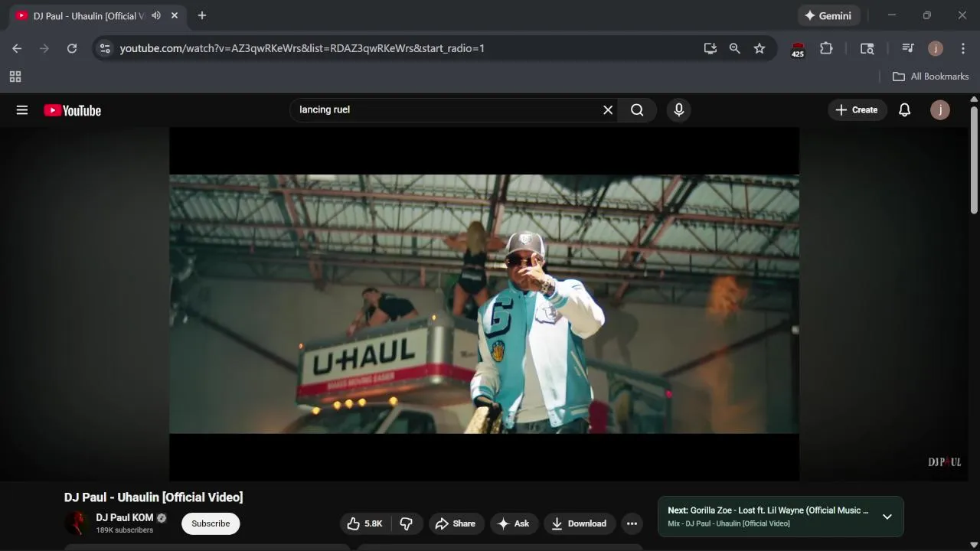Click the search magnifier button
980x551 pixels.
click(637, 110)
